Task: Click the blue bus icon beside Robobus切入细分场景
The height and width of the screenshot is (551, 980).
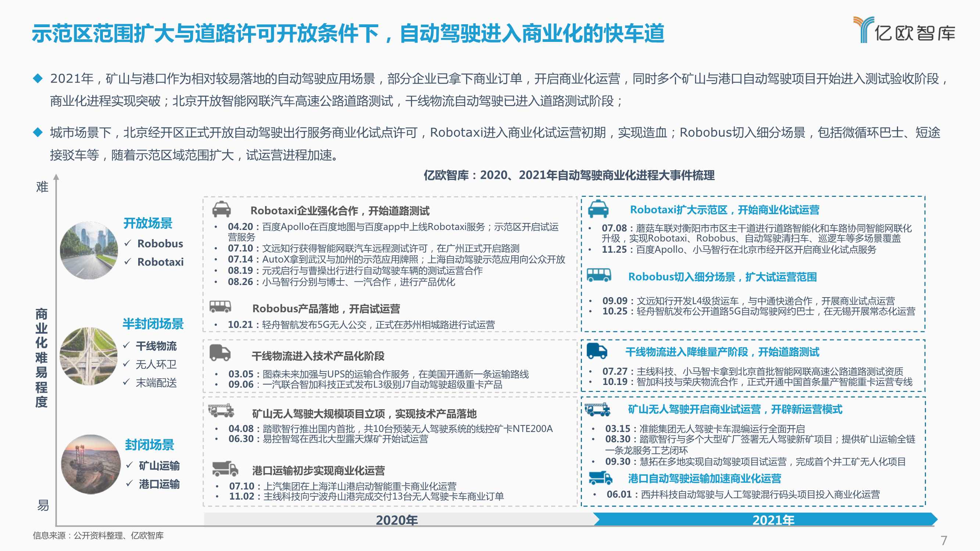Action: [599, 274]
